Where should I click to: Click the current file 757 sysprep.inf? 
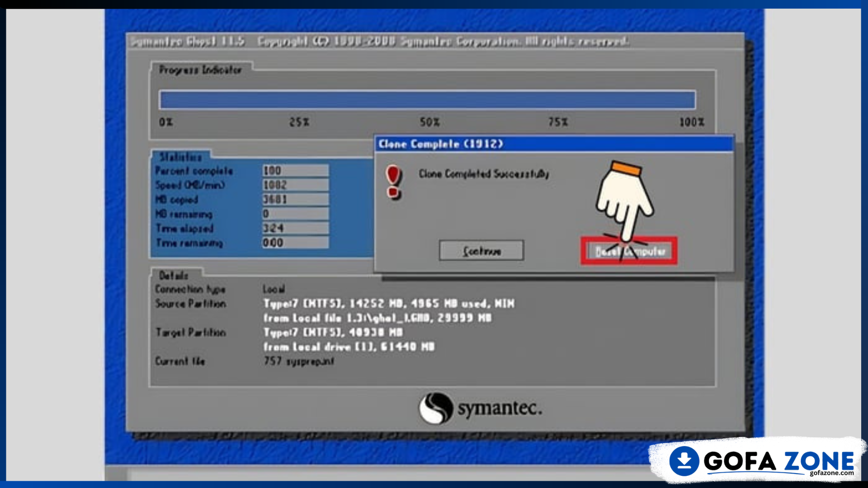tap(299, 361)
